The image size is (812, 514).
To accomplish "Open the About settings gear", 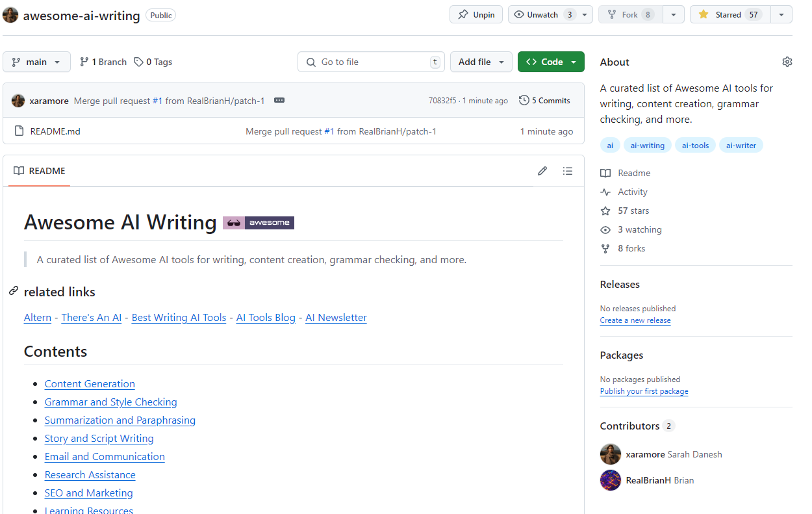I will coord(787,62).
